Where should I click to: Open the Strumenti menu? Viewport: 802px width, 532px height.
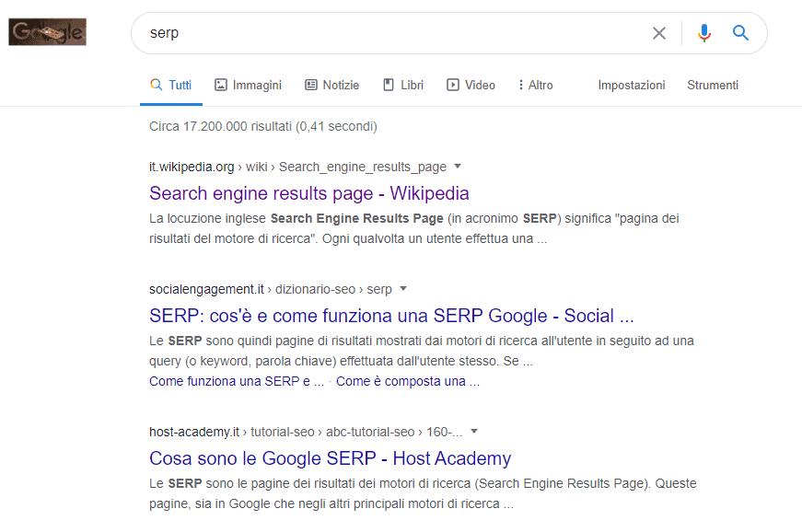point(712,85)
